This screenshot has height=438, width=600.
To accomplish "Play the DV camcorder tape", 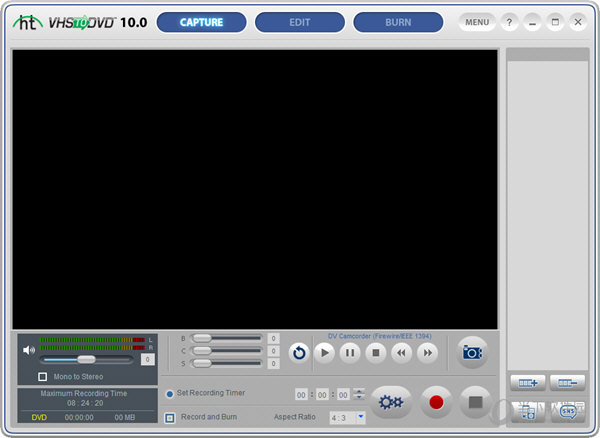I will 324,353.
